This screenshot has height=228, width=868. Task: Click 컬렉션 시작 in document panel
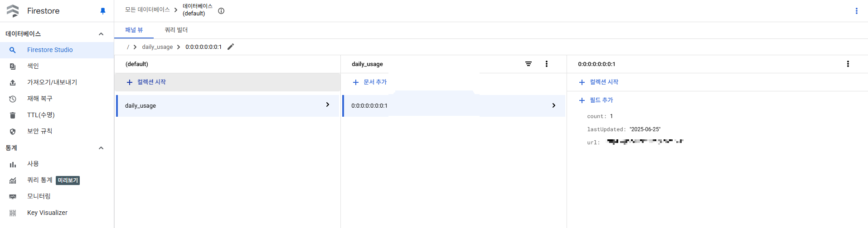(x=599, y=82)
